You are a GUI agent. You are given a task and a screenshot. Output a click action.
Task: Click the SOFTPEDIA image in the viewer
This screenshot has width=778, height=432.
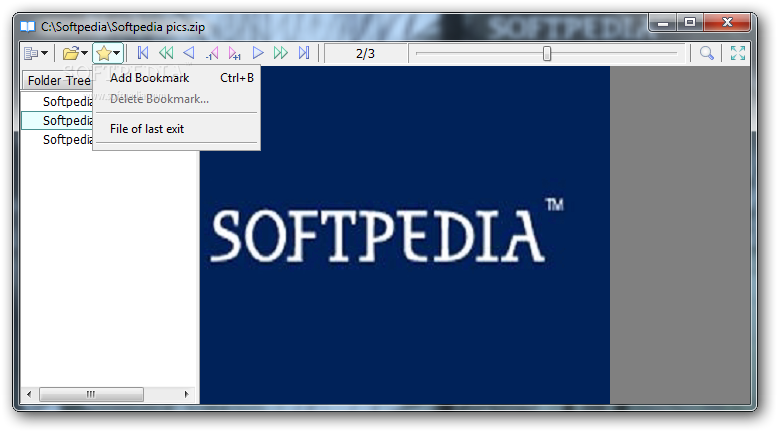[x=405, y=235]
